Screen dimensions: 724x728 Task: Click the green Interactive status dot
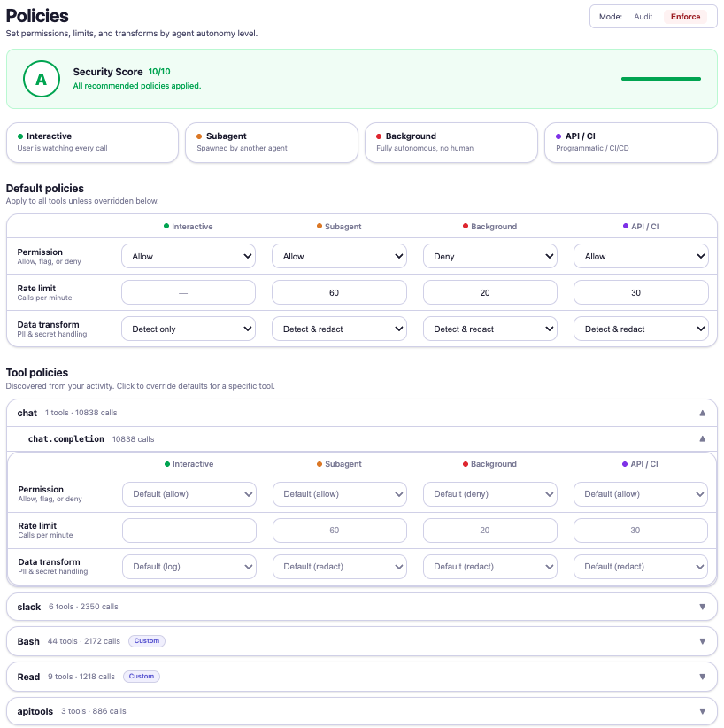coord(20,137)
